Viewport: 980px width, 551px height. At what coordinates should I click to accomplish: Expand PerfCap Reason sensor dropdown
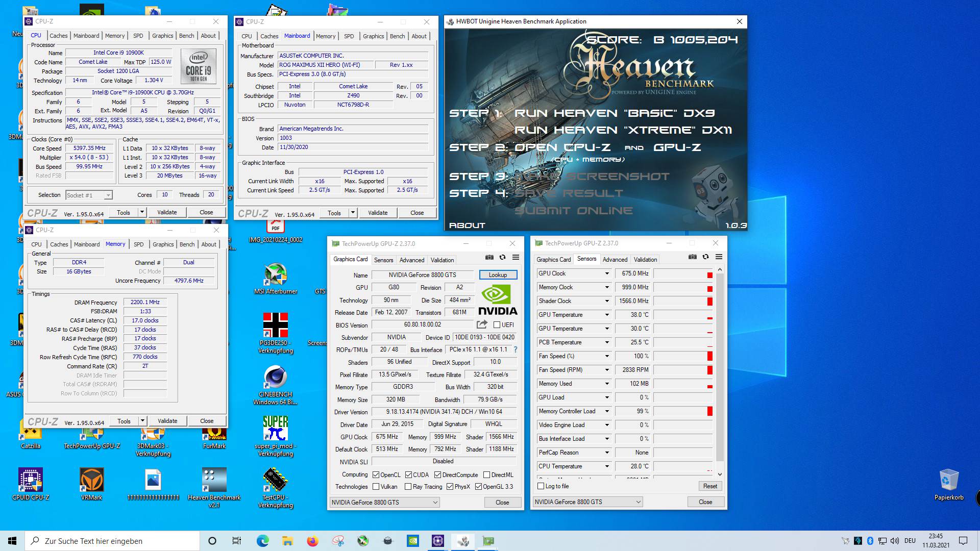[607, 453]
